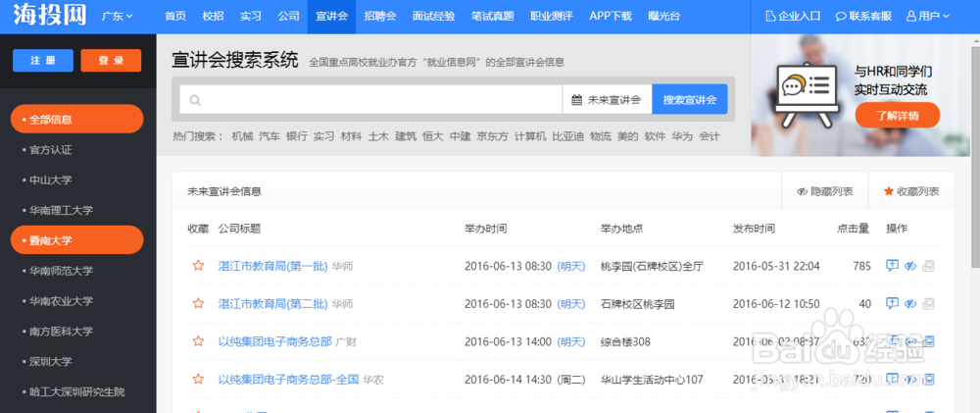Screen dimensions: 980x413
Task: Open the 未来宣讲会 date filter dropdown
Action: point(607,99)
